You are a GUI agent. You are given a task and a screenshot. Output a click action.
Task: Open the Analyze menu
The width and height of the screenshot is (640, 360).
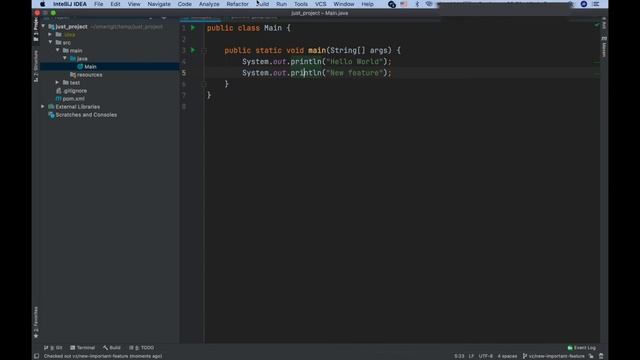click(209, 4)
